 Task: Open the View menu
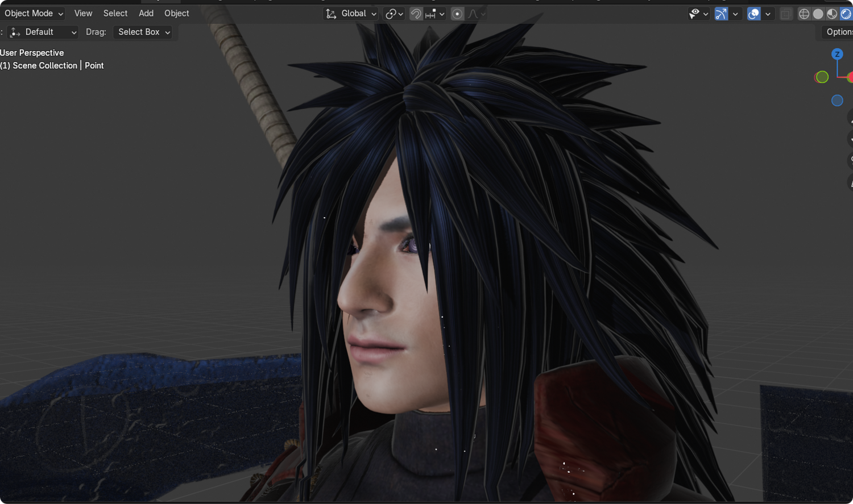pos(83,13)
